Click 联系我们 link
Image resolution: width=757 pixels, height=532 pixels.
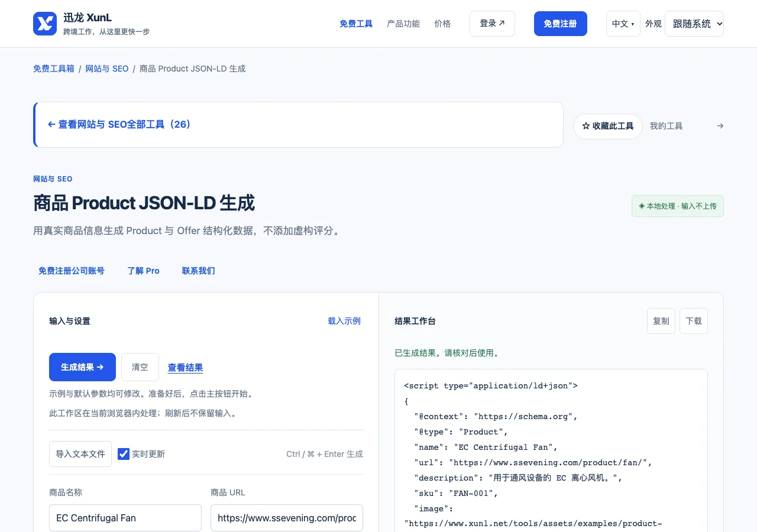(x=199, y=271)
